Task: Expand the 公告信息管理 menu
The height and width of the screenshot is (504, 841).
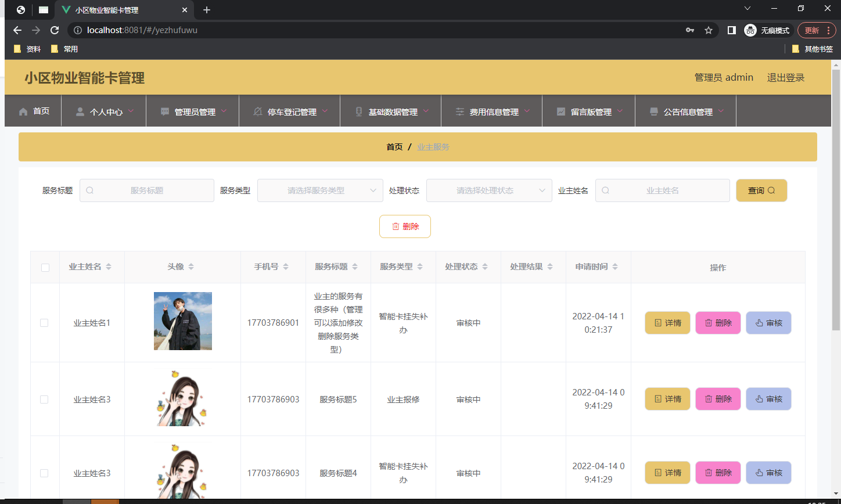Action: (686, 111)
